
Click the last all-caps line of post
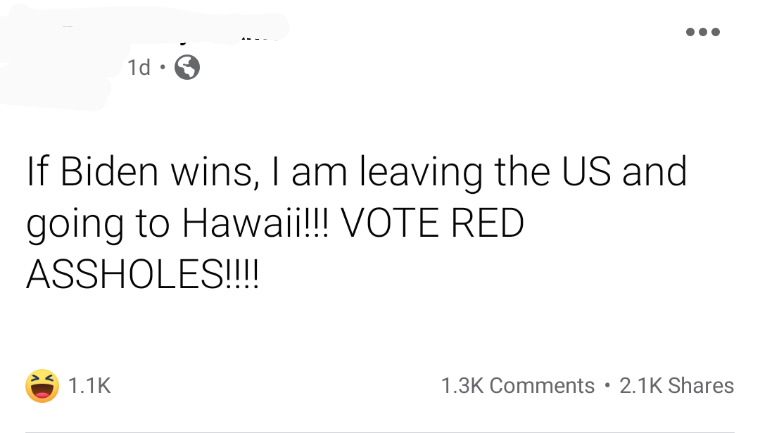[142, 274]
